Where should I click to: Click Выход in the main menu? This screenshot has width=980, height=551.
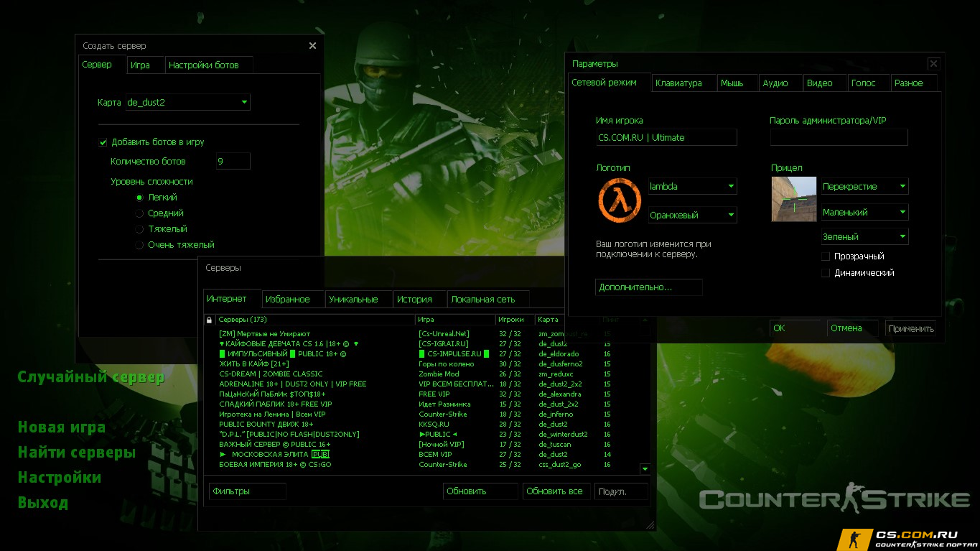click(x=43, y=503)
